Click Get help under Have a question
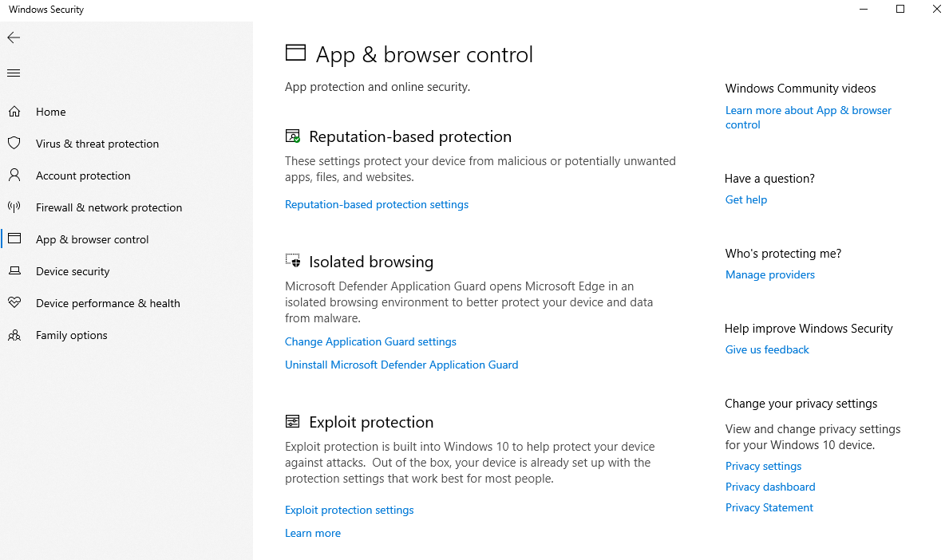 tap(745, 199)
